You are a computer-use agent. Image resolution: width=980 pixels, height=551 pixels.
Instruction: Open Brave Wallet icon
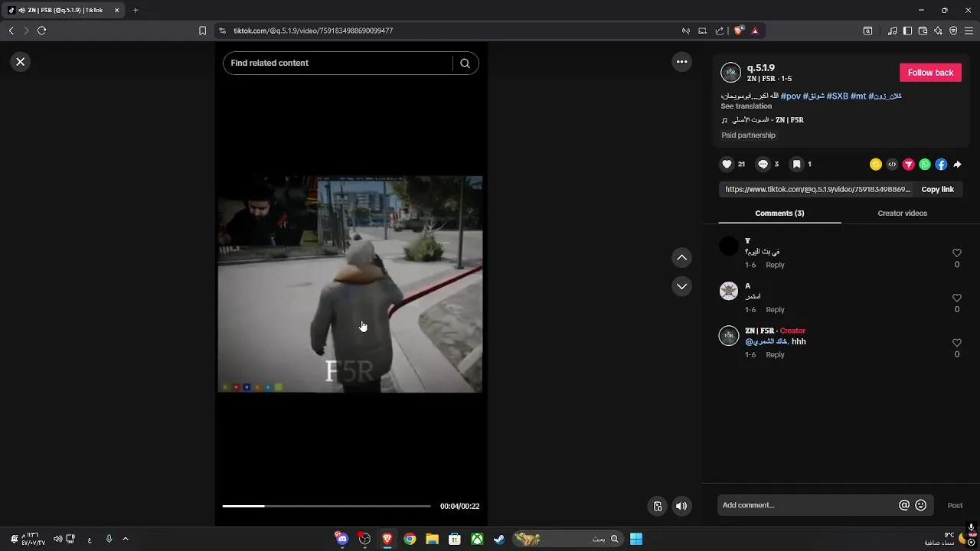pos(923,31)
